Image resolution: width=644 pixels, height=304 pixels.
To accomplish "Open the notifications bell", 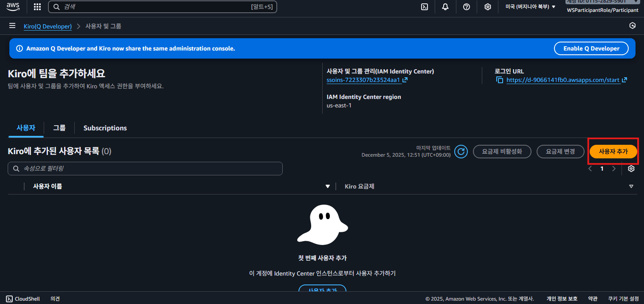I will [445, 7].
